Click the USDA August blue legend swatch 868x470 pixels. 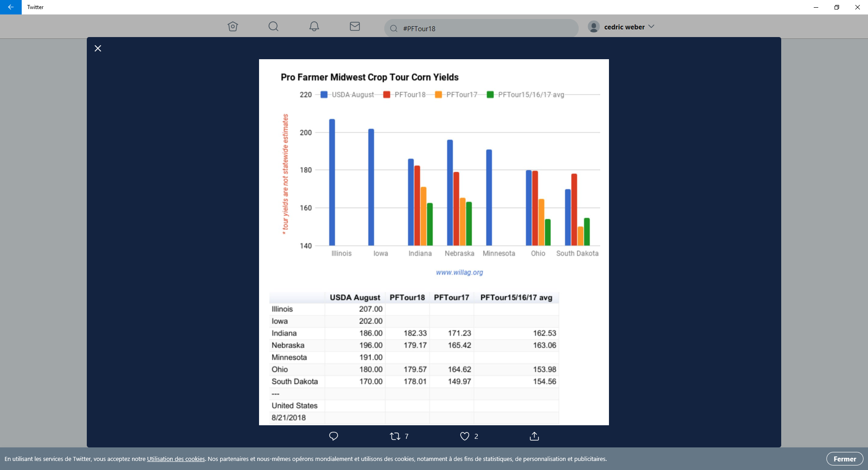324,94
